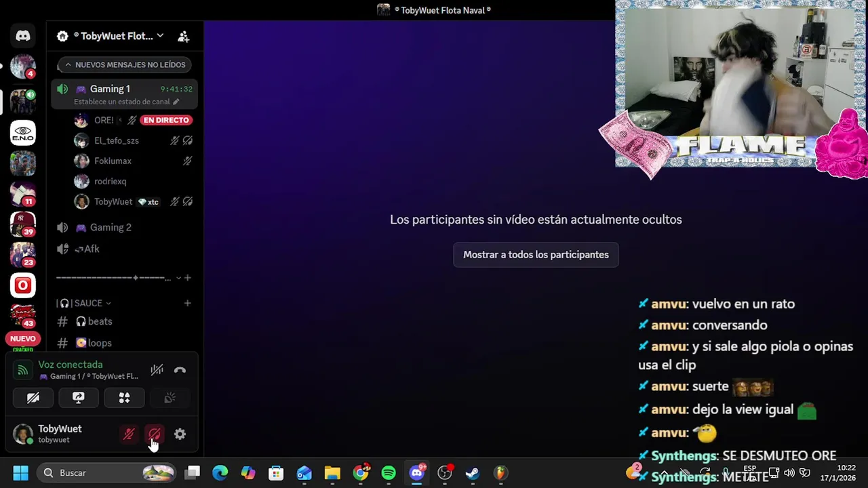Open Outlook mail from the taskbar
The height and width of the screenshot is (488, 868).
tap(304, 473)
